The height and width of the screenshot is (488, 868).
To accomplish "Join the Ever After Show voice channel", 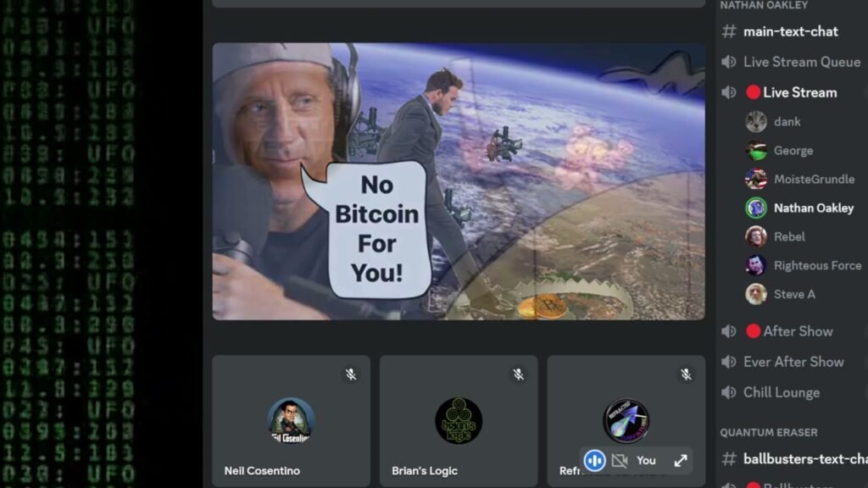I will pos(793,362).
